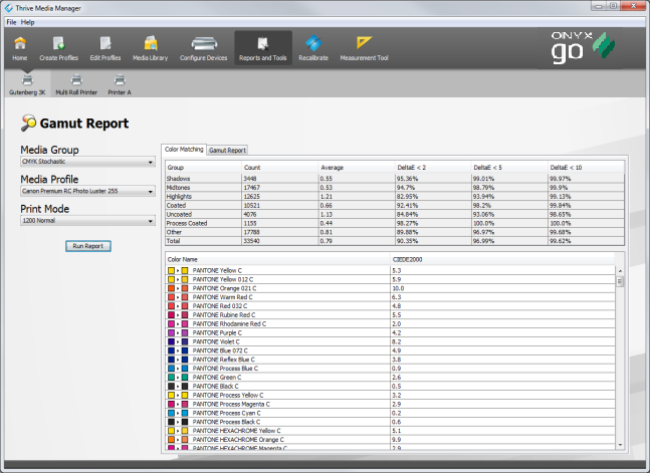Expand the PANTONE Warm Red C row
Screen dimensions: 650x473
(x=178, y=297)
